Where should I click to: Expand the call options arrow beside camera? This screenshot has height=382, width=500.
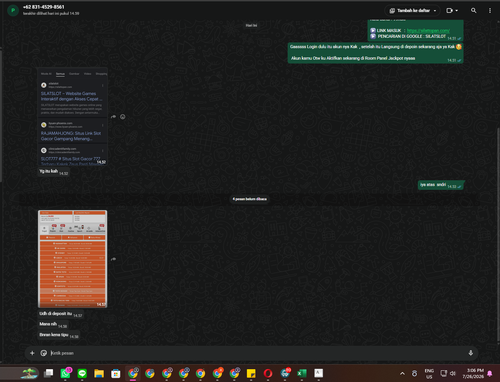[457, 11]
